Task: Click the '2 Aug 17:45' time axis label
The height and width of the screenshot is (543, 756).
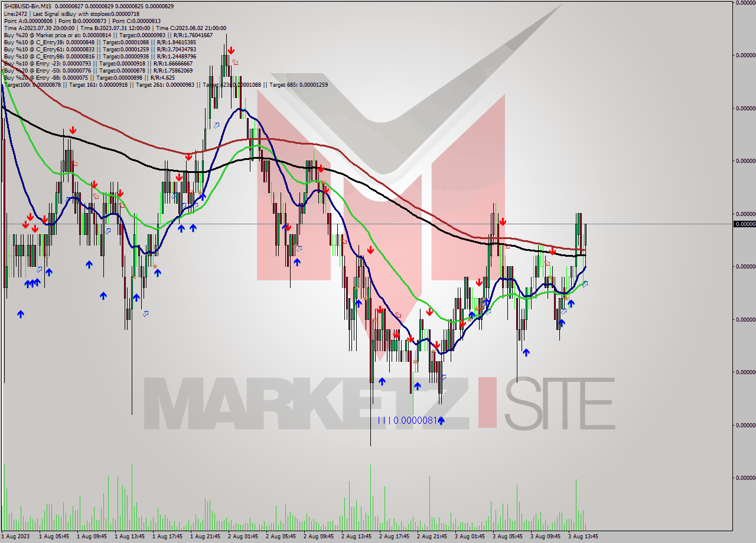Action: (x=394, y=537)
